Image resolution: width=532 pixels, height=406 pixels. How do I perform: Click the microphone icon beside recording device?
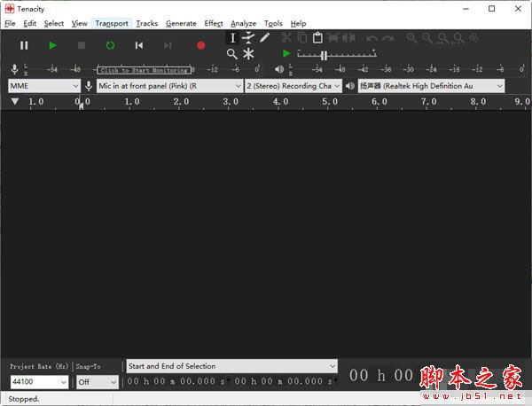click(89, 86)
